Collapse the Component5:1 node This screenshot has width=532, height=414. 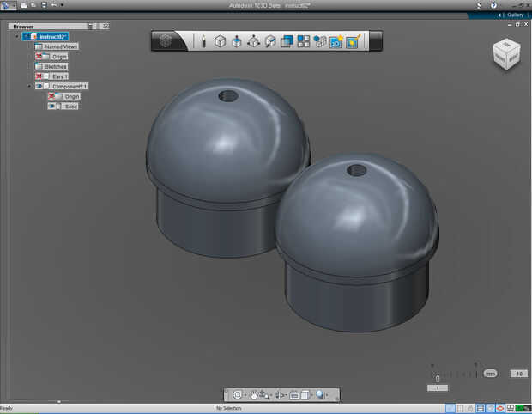[29, 86]
